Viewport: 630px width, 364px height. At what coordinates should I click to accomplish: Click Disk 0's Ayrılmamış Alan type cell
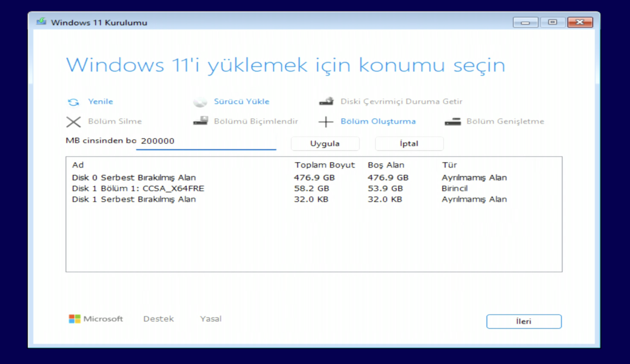pos(474,177)
